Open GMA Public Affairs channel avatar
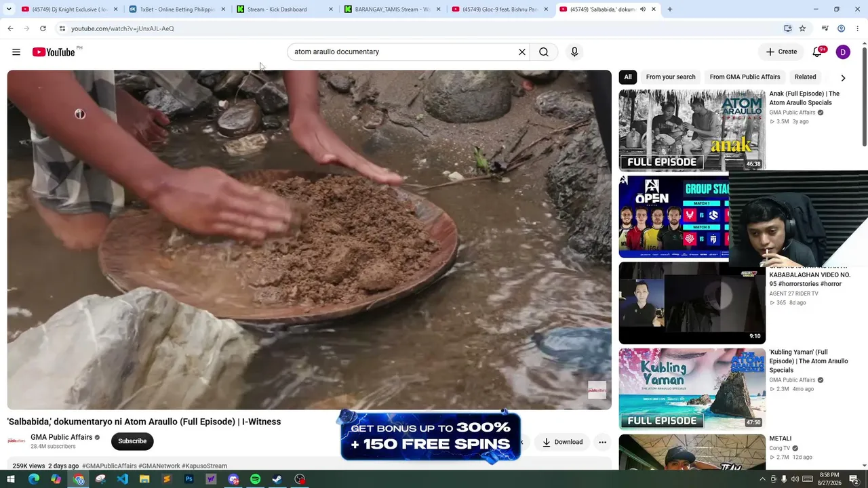The height and width of the screenshot is (488, 868). [x=16, y=441]
